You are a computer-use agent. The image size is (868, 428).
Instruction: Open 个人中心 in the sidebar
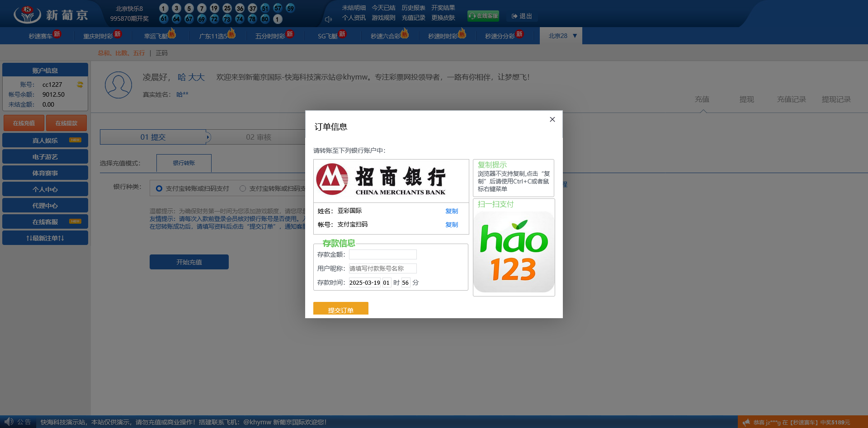tap(45, 189)
